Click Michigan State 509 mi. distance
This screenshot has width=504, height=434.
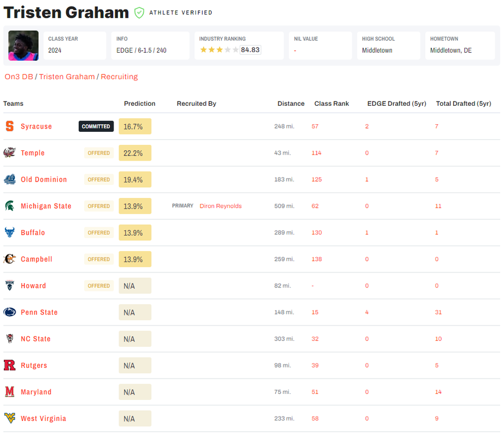point(284,206)
